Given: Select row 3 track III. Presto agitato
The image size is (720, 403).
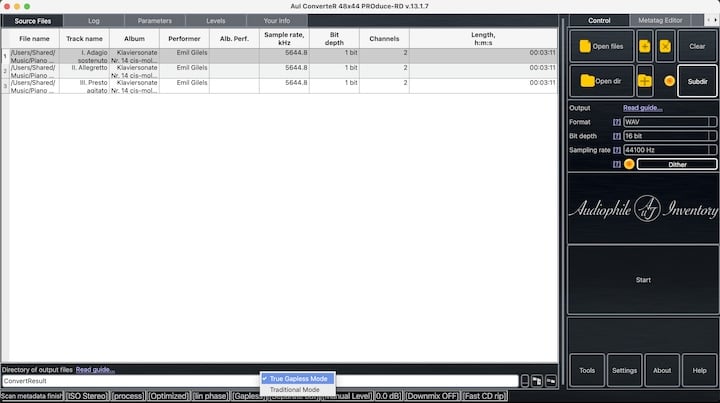Looking at the screenshot, I should 279,86.
